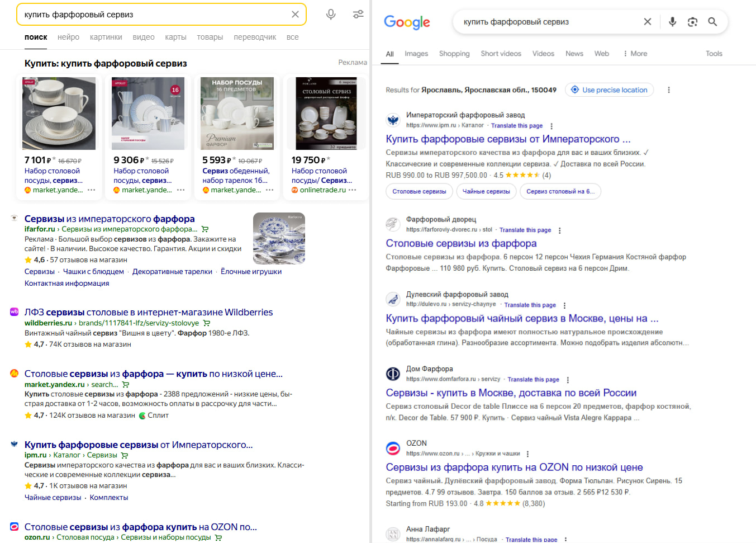Image resolution: width=756 pixels, height=543 pixels.
Task: Click Дом Фарфора favicon in Google results
Action: click(393, 374)
